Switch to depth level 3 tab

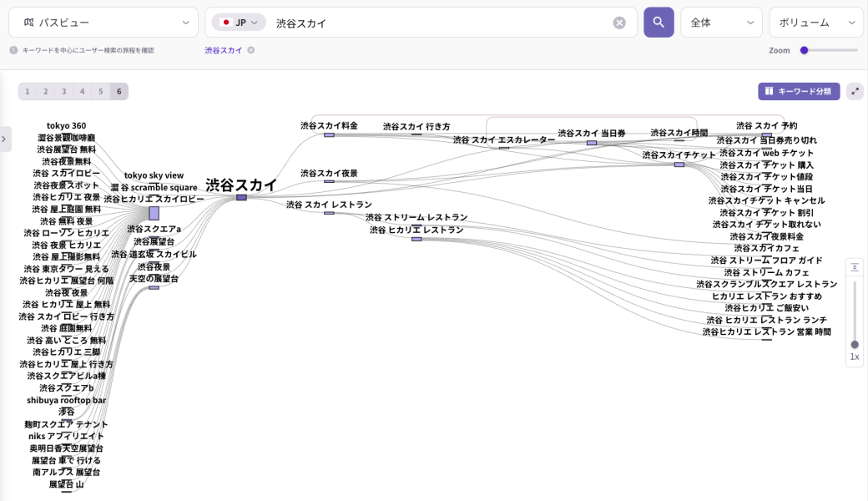click(64, 91)
